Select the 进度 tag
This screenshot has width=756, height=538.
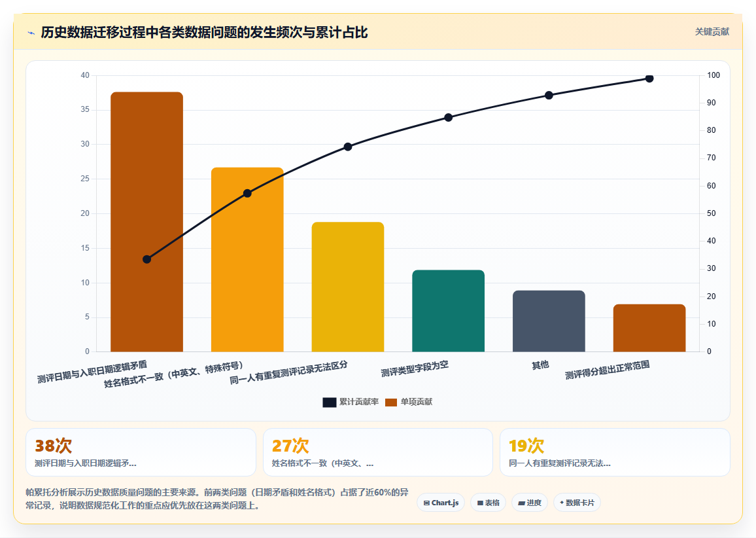(529, 502)
